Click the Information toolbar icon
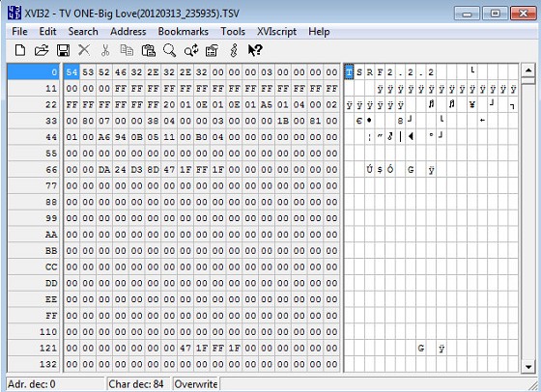Screen dimensions: 541x392 point(234,50)
